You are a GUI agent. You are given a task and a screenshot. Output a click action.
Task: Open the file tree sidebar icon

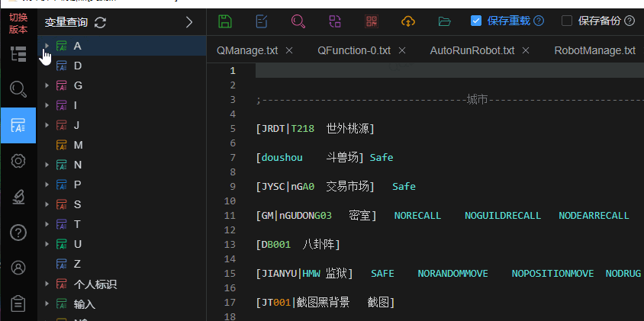(x=18, y=54)
